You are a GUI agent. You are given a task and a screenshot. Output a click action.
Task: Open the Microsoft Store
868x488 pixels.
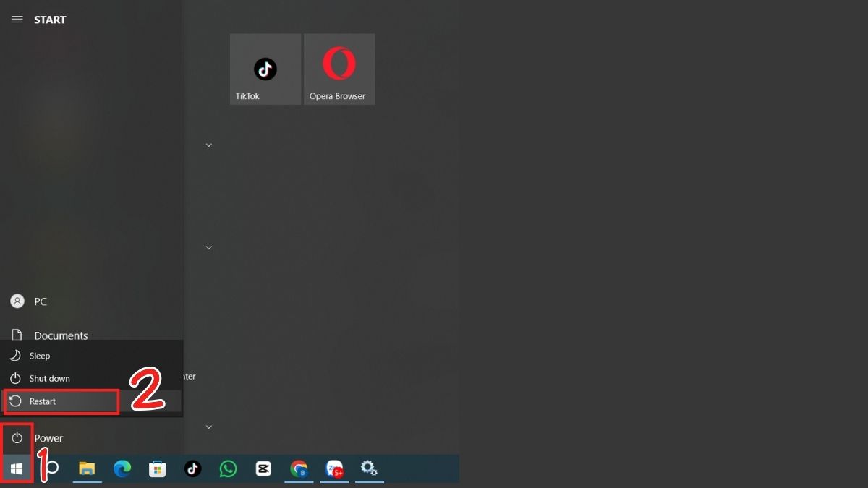(x=158, y=468)
